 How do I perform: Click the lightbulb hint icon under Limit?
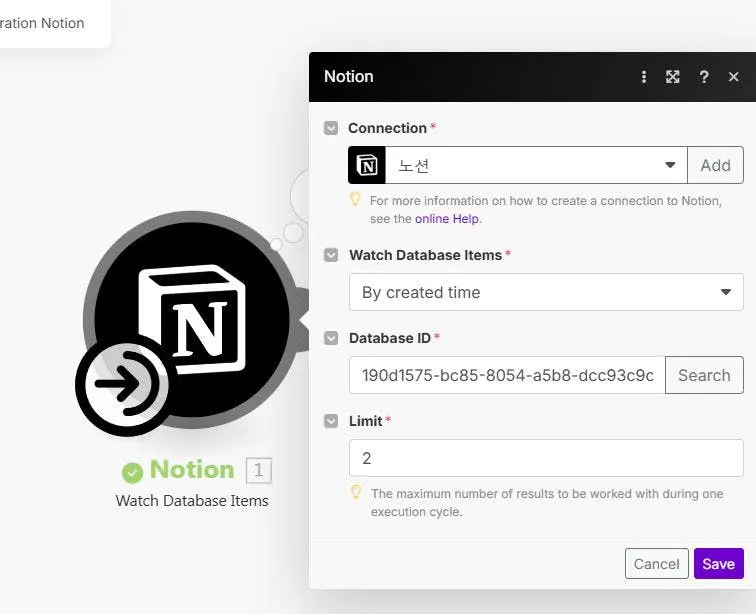[356, 492]
